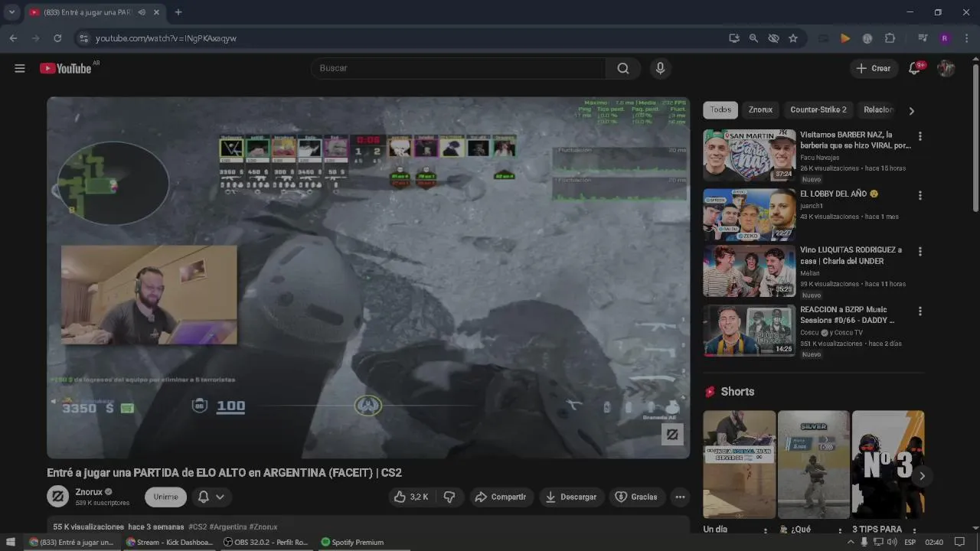Bookmark this page with the star icon
This screenshot has width=980, height=551.
pyautogui.click(x=793, y=38)
